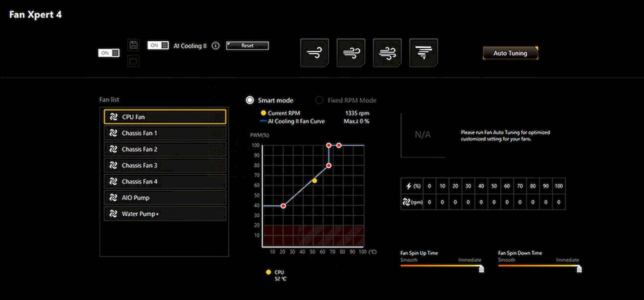
Task: Select the Smart mode radio button
Action: point(250,100)
